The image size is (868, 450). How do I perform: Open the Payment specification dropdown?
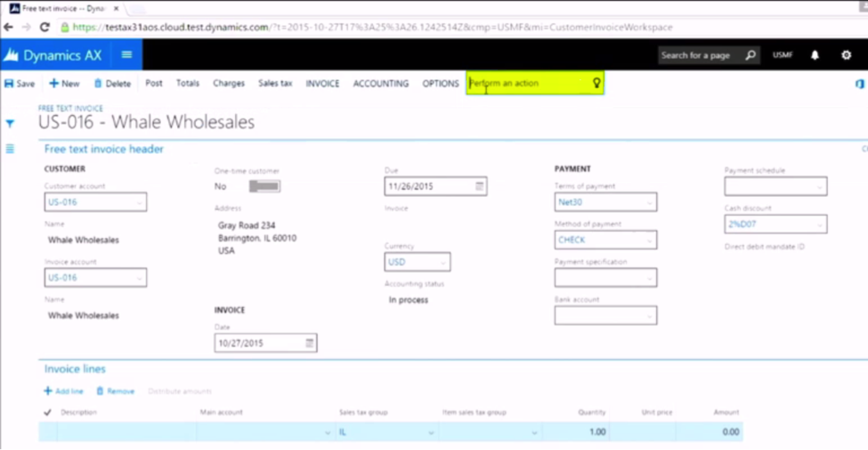click(x=649, y=278)
